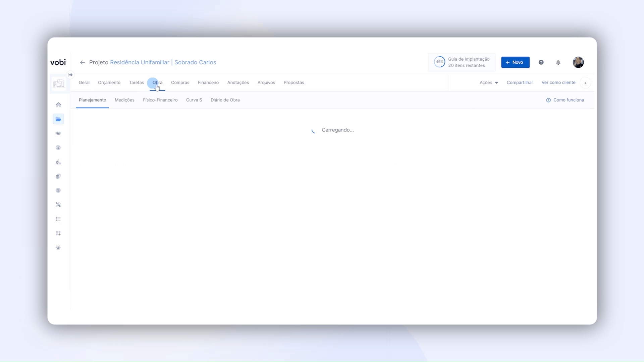Image resolution: width=644 pixels, height=362 pixels.
Task: Click the notification bell icon
Action: 558,62
